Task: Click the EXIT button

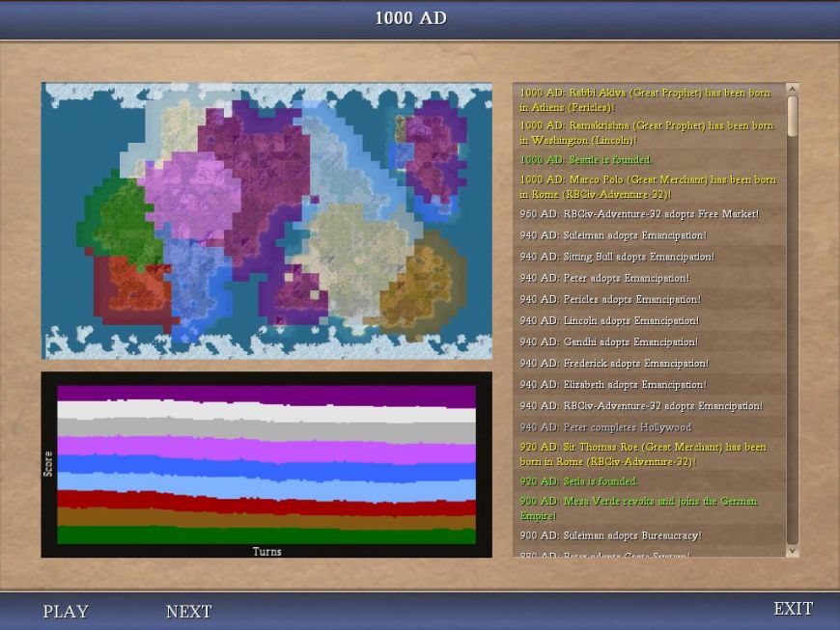Action: 794,609
